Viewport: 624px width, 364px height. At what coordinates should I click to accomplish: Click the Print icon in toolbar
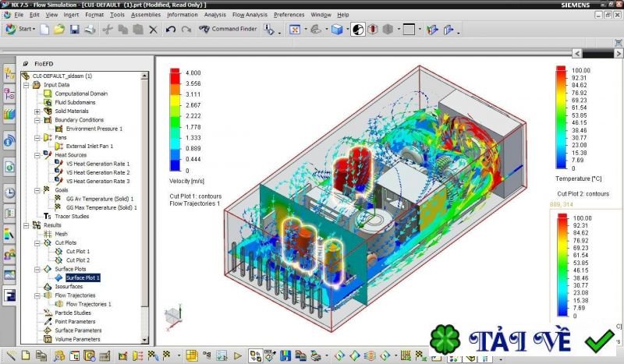(90, 30)
